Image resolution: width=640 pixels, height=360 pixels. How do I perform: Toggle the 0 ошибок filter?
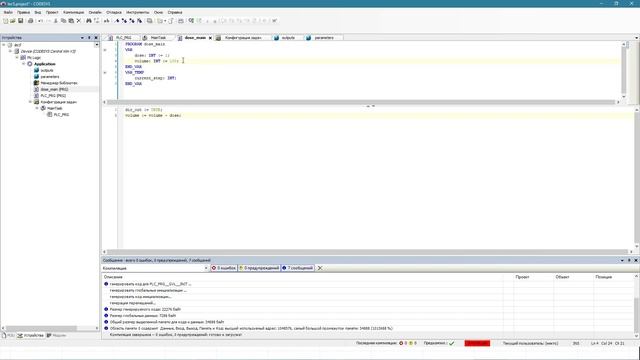coord(224,268)
